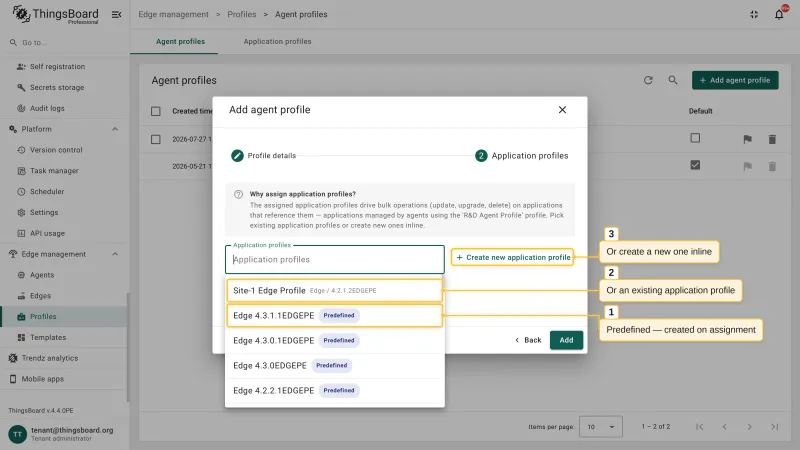Image resolution: width=800 pixels, height=450 pixels.
Task: Open notifications via the bell icon
Action: [x=779, y=14]
